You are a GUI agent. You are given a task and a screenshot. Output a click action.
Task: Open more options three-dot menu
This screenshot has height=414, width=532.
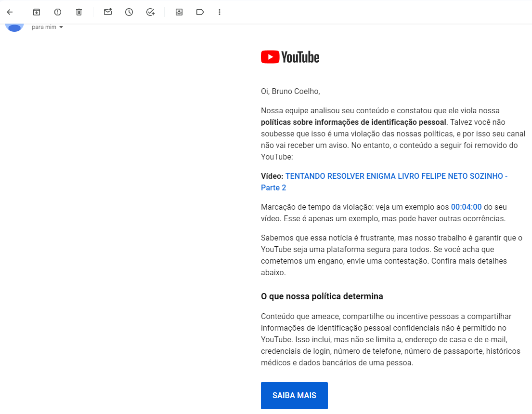tap(220, 12)
